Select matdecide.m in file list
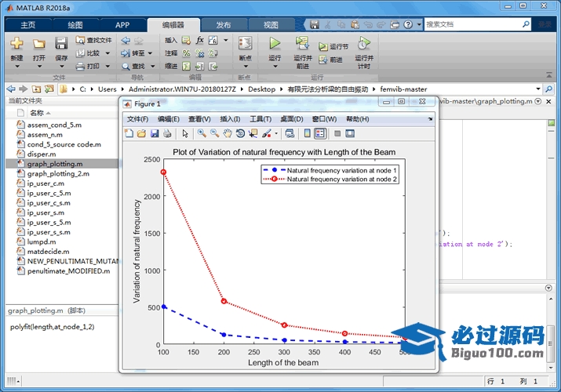This screenshot has height=392, width=561. pos(49,252)
